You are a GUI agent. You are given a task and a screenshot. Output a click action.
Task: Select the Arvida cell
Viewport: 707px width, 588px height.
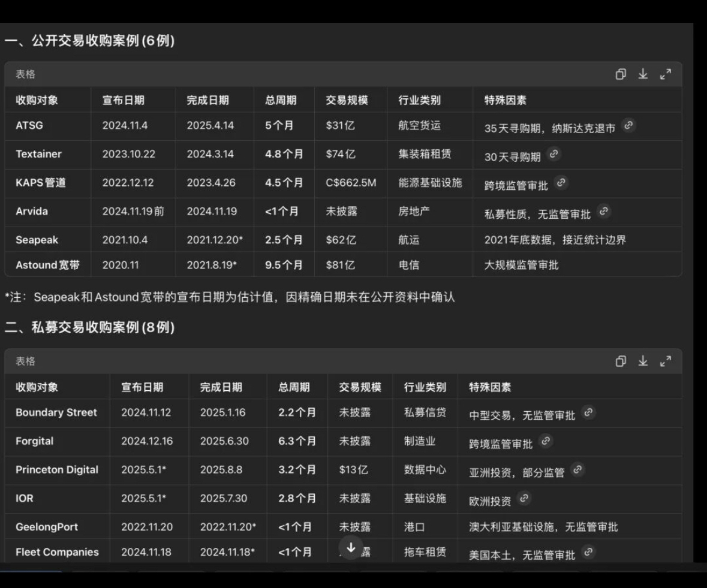pyautogui.click(x=32, y=212)
